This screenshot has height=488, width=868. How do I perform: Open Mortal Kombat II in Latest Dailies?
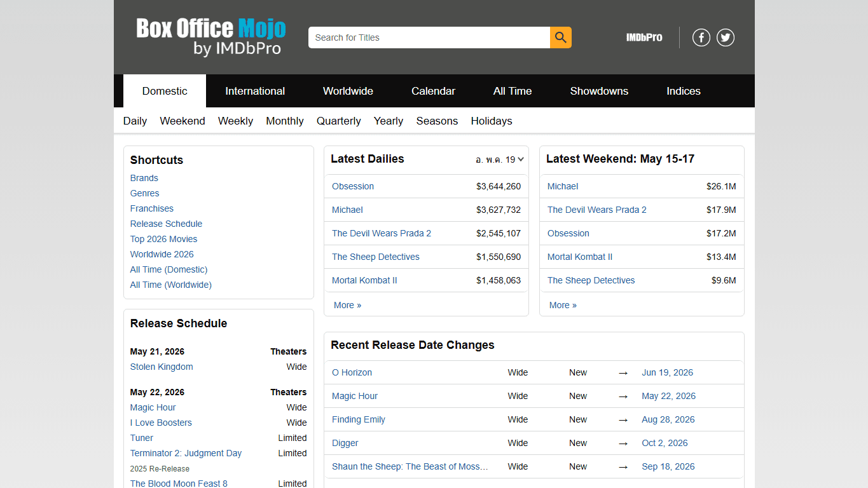(364, 280)
